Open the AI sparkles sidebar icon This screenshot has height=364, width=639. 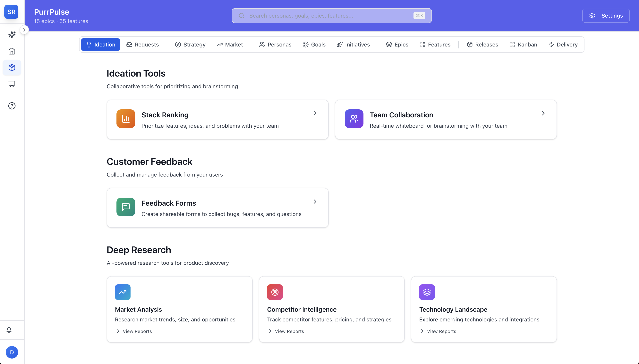coord(12,35)
